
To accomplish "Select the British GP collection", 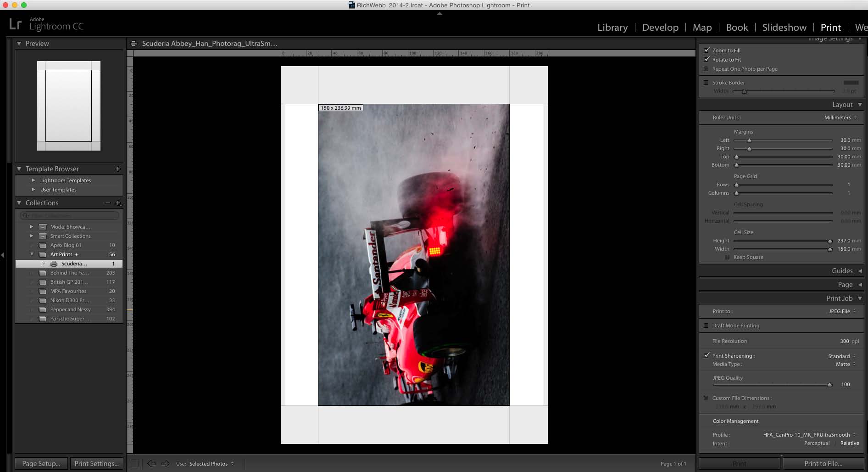I will click(69, 282).
